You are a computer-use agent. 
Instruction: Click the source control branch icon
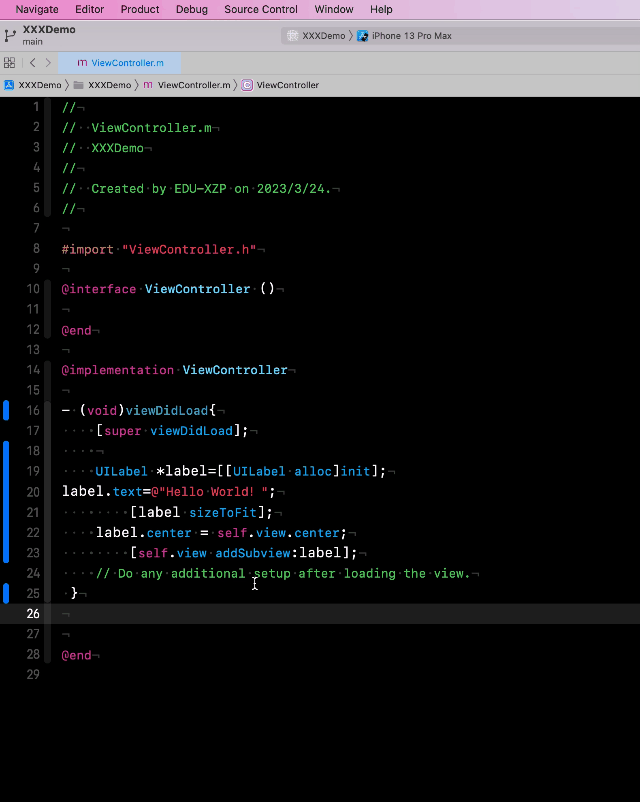pyautogui.click(x=10, y=35)
